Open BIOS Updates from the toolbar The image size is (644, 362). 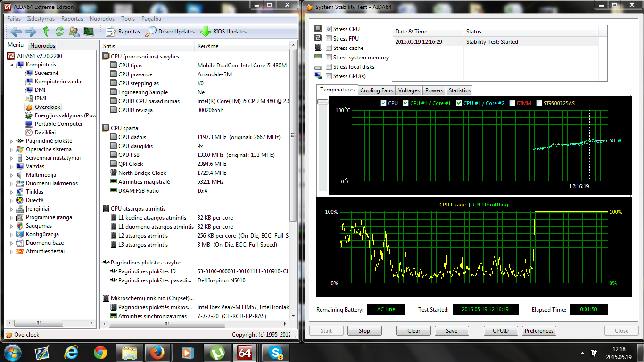click(x=223, y=32)
